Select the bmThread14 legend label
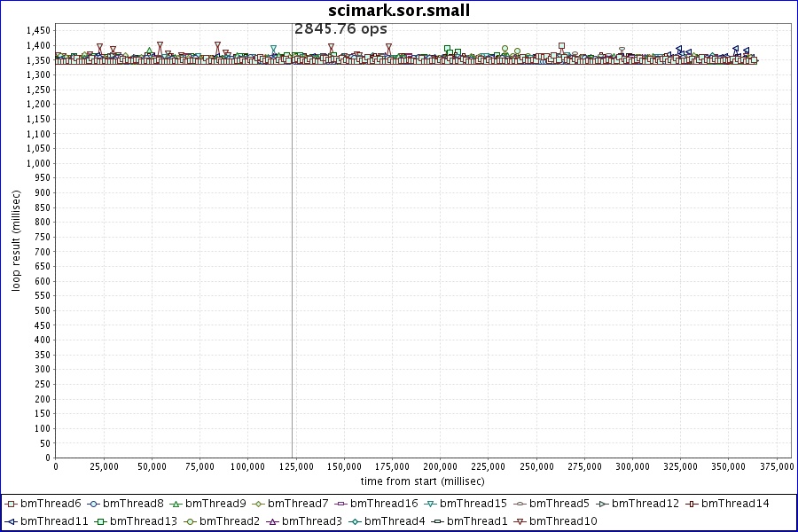Viewport: 798px width, 532px height. coord(735,504)
